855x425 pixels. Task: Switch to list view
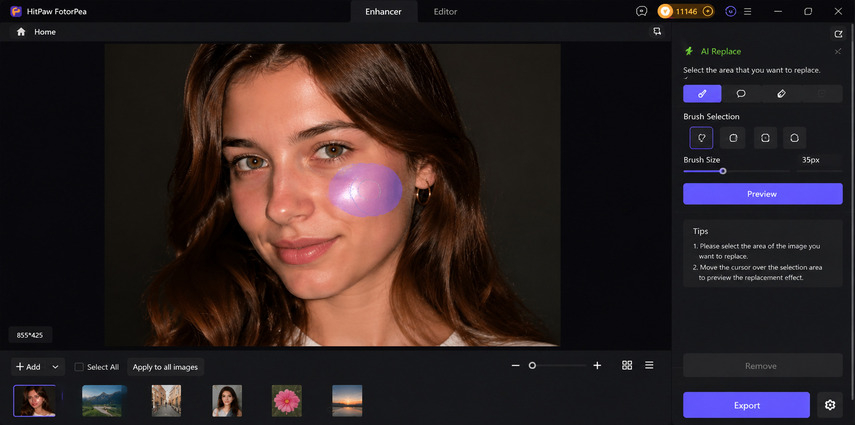tap(649, 365)
